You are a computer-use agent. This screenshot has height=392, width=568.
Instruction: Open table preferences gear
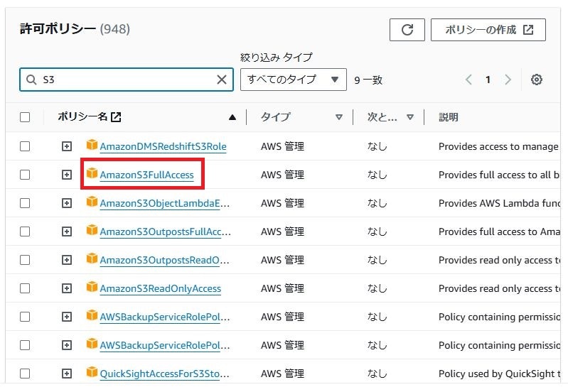(537, 80)
